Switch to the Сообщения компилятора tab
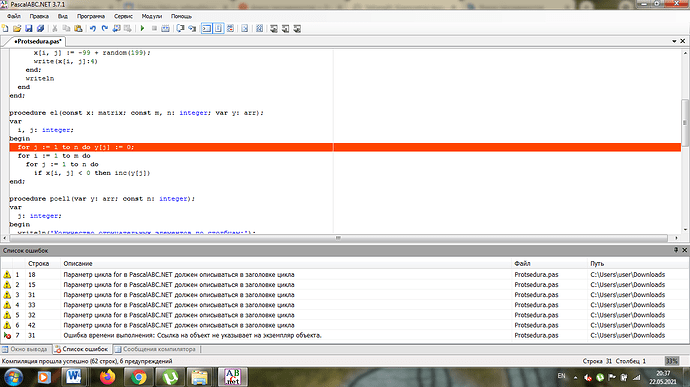Image resolution: width=690 pixels, height=387 pixels. pyautogui.click(x=155, y=349)
